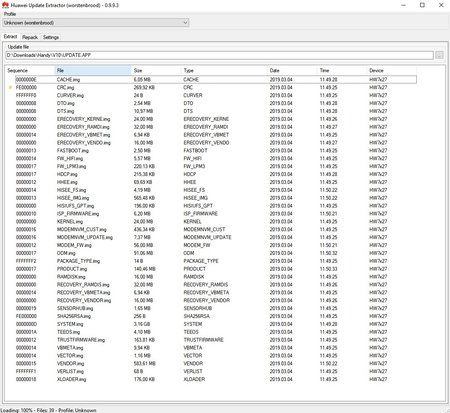Select the MODEM_FW.img file row
Screen dimensions: 450x413
tap(216, 245)
